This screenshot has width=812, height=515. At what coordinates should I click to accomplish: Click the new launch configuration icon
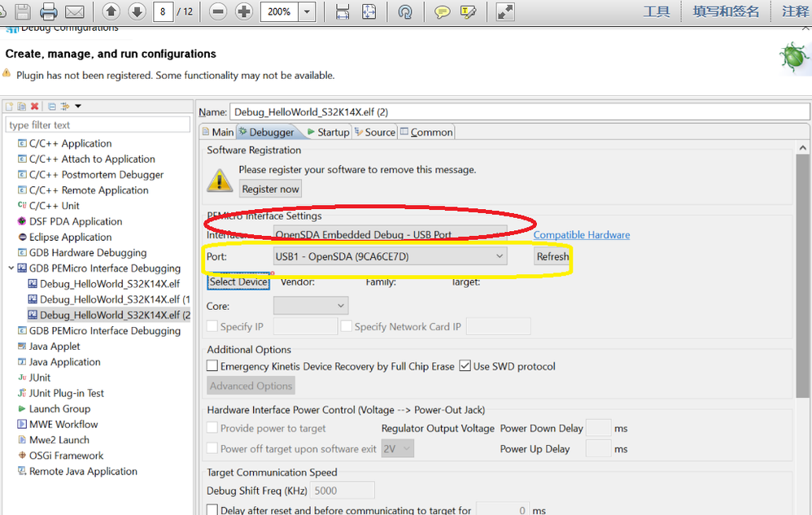[x=9, y=106]
